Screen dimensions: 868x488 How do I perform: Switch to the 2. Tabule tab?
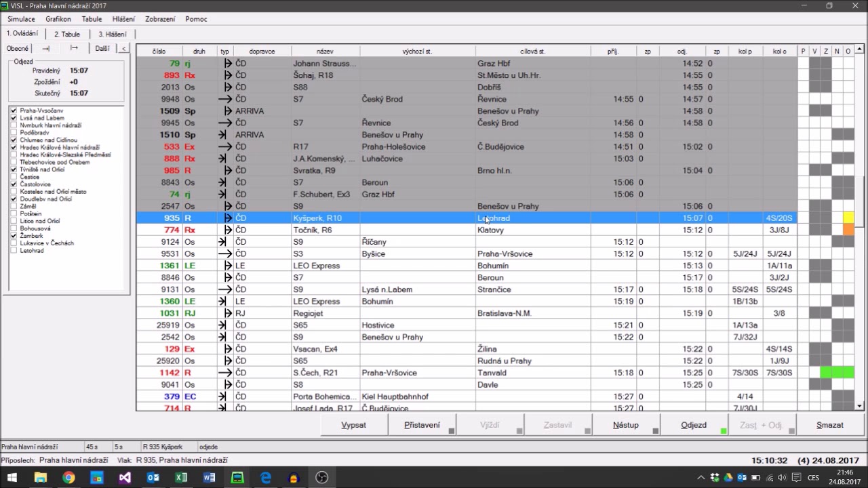[67, 34]
